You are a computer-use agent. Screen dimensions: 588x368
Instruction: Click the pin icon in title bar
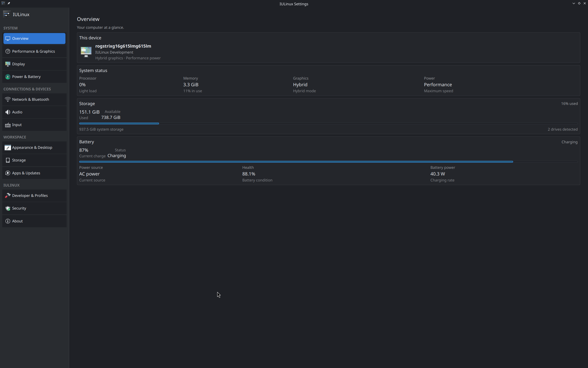tap(9, 3)
